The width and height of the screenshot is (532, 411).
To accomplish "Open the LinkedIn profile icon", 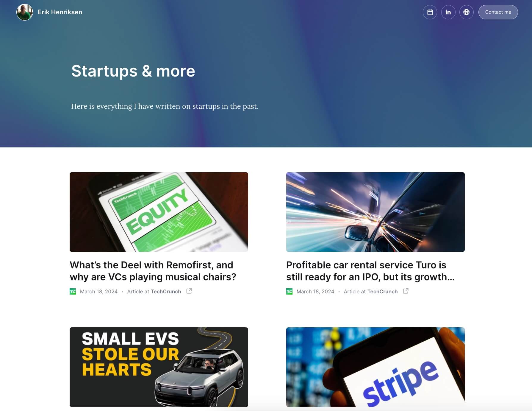I will pos(448,12).
